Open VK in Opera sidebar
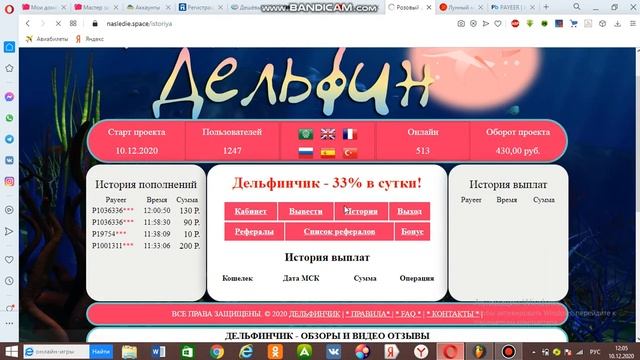The image size is (640, 360). [9, 160]
